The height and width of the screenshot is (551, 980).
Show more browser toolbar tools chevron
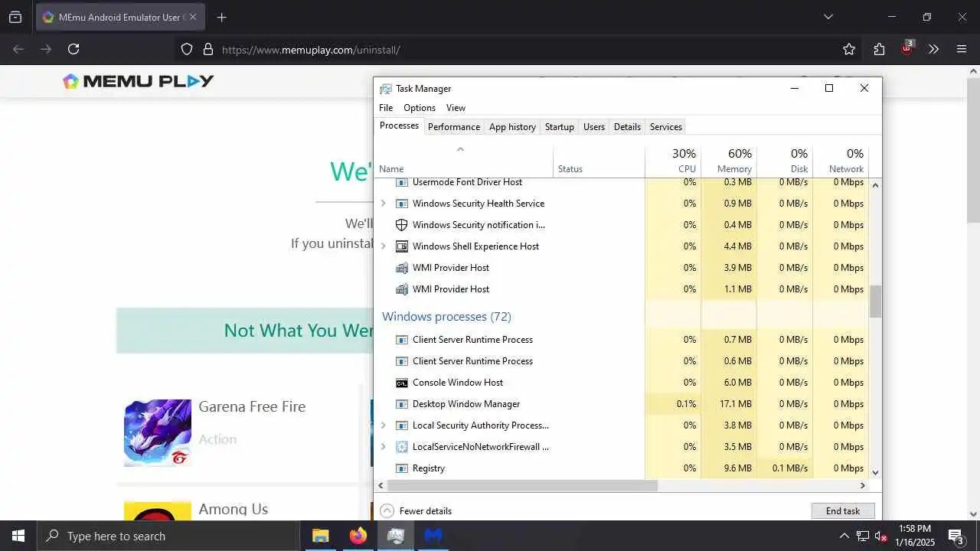pos(933,49)
